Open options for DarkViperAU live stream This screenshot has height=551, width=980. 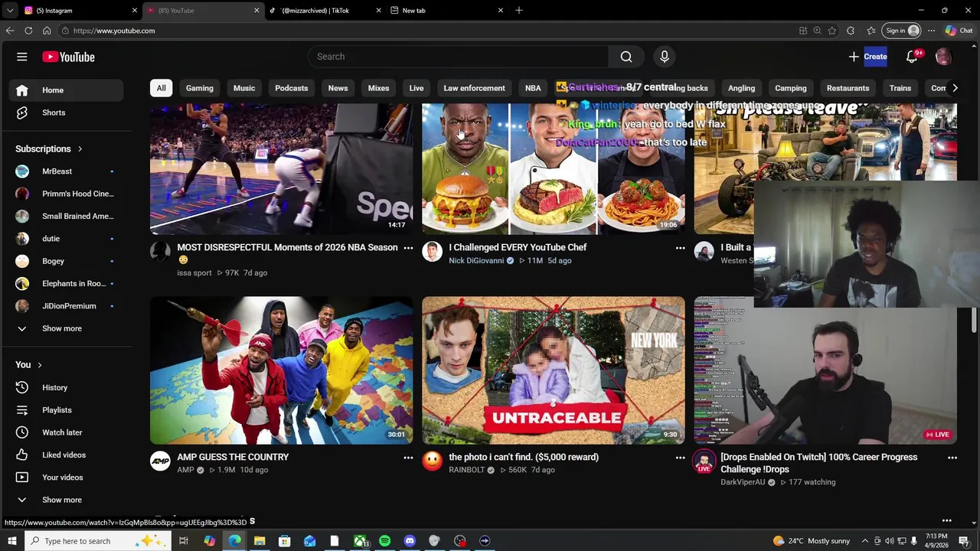coord(952,458)
